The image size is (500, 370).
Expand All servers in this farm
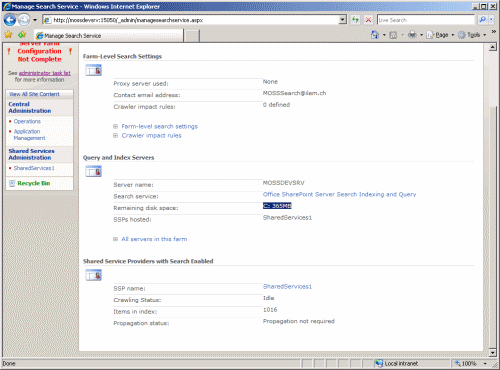tap(154, 239)
